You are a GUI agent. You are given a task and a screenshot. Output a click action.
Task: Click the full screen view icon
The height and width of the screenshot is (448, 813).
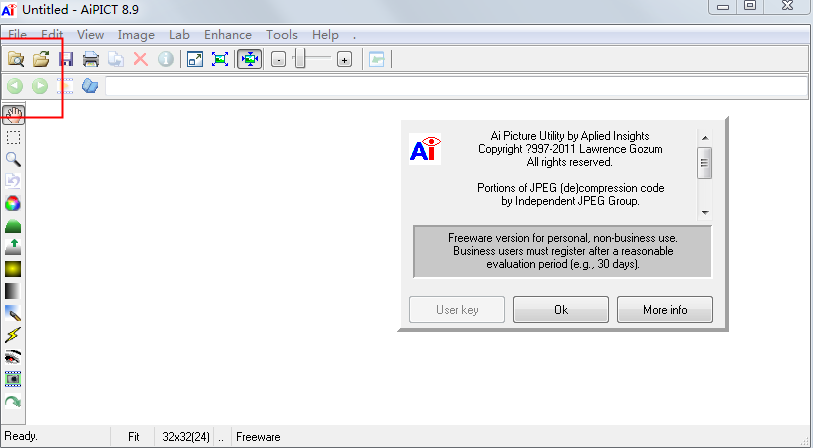click(220, 59)
